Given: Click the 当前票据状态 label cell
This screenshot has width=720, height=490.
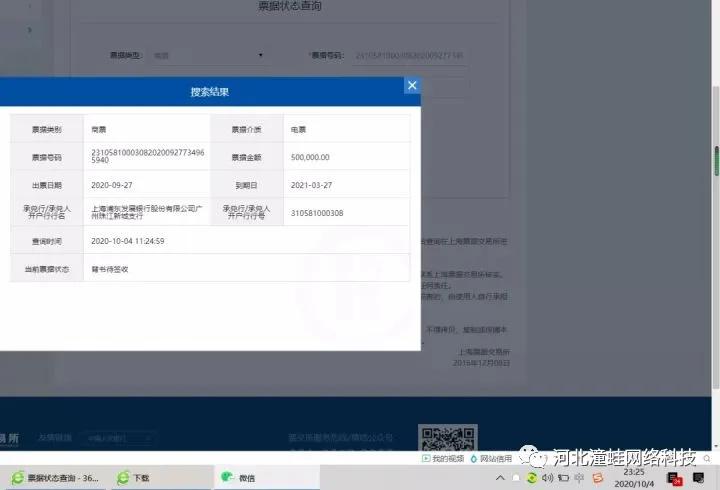Looking at the screenshot, I should pyautogui.click(x=47, y=269).
